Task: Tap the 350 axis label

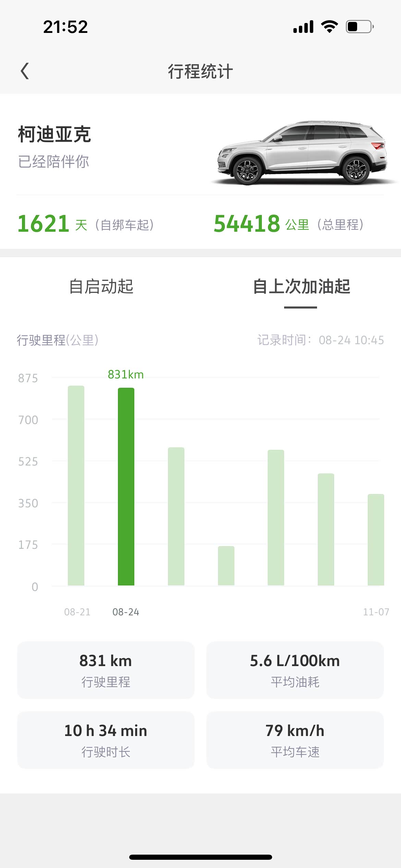Action: click(x=28, y=503)
